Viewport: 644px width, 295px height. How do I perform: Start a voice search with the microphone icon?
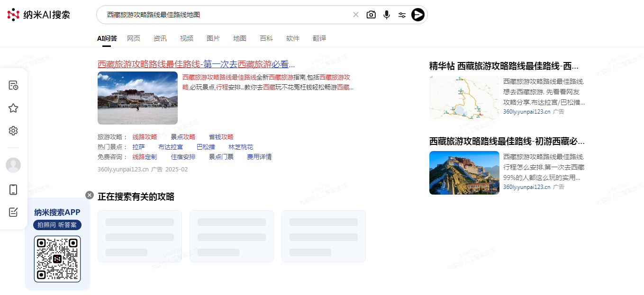pyautogui.click(x=386, y=15)
